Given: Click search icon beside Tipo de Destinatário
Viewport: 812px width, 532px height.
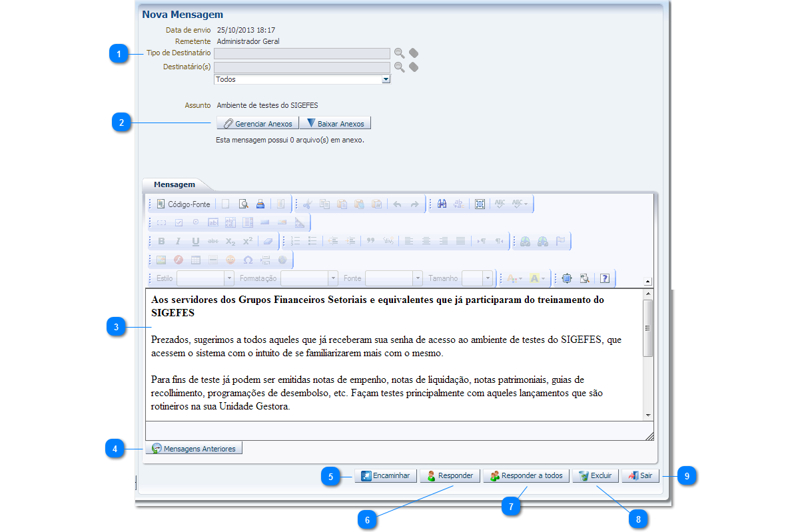Looking at the screenshot, I should click(x=399, y=53).
